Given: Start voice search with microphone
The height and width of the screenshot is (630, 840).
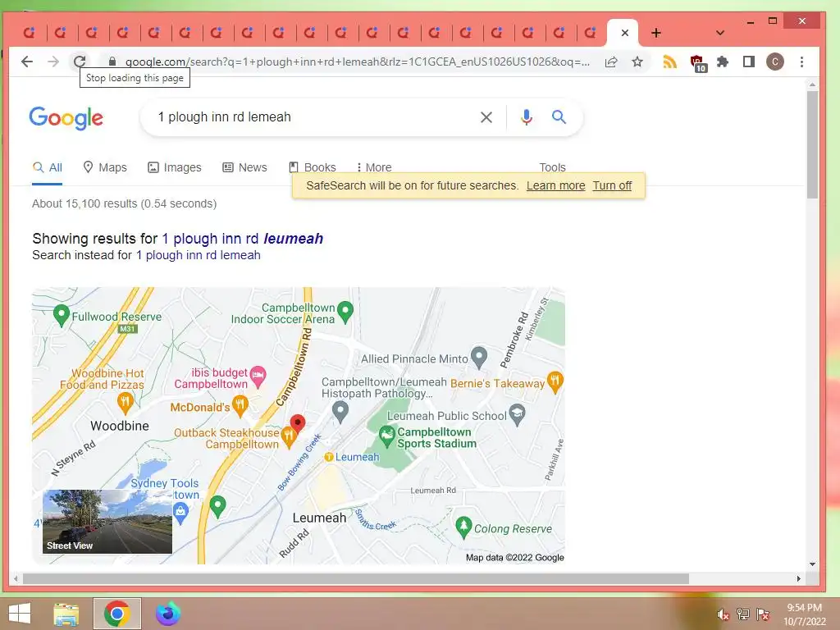Looking at the screenshot, I should click(x=527, y=117).
